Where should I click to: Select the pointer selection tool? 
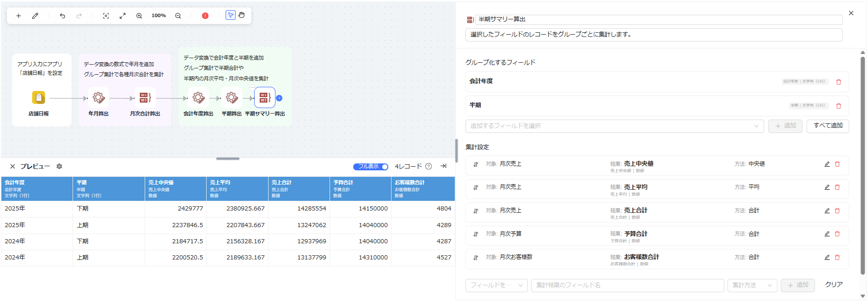tap(230, 15)
